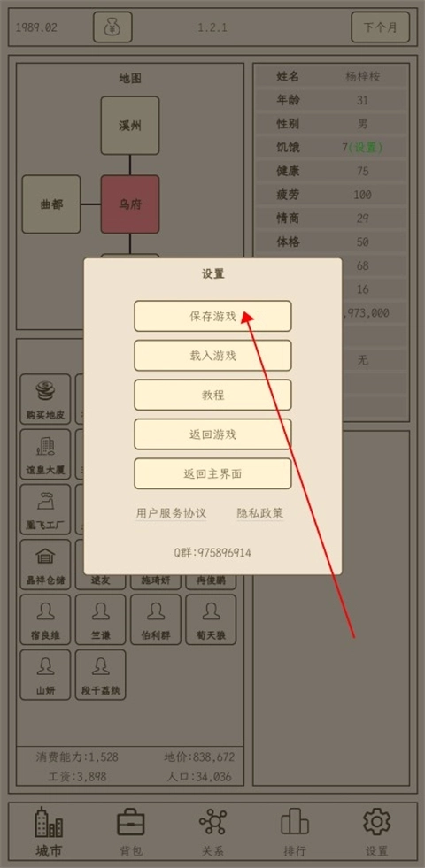Advance with 下个月 button
The width and height of the screenshot is (425, 868).
(380, 27)
